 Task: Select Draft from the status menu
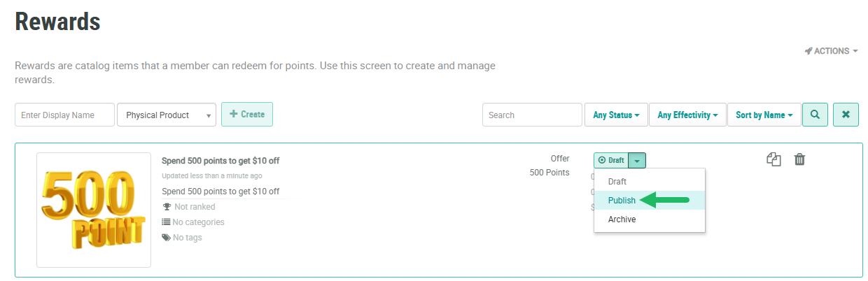[x=617, y=182]
